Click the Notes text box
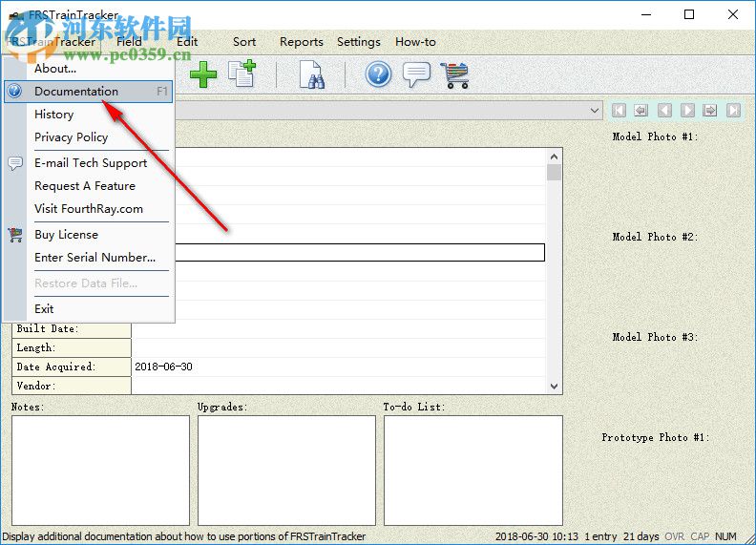 pos(100,471)
